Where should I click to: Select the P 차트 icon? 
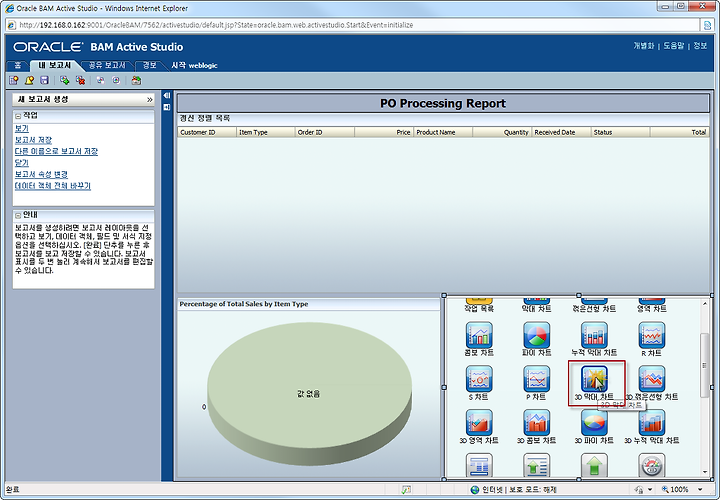(x=536, y=379)
